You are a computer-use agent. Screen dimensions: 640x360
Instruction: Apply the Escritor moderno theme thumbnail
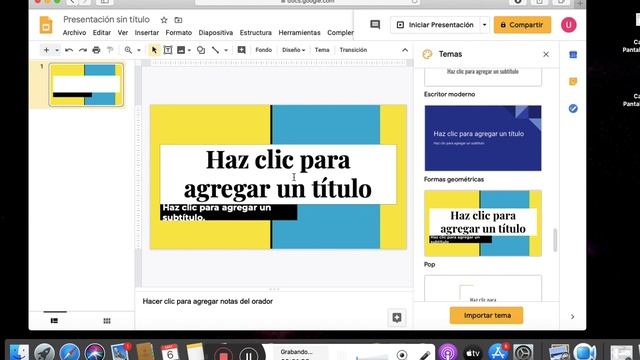[x=483, y=78]
